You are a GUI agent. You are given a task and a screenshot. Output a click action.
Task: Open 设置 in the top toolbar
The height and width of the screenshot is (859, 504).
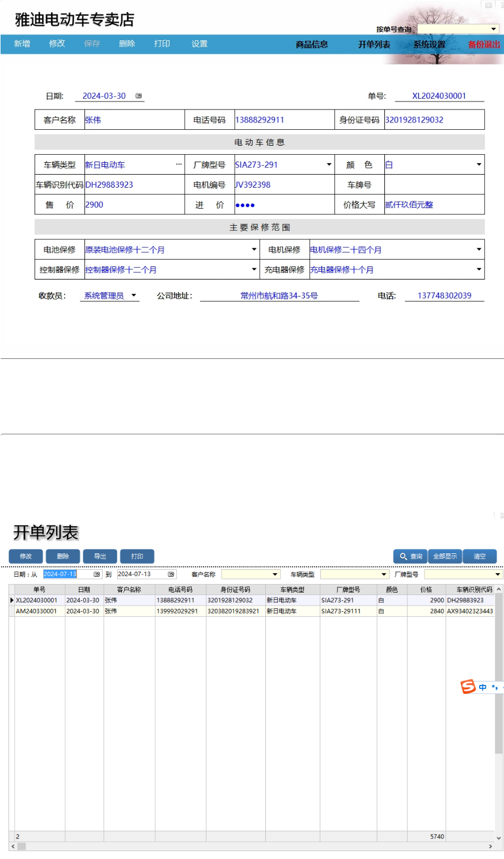200,44
